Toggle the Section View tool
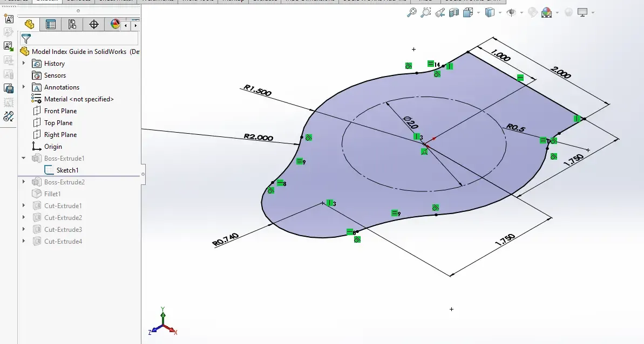This screenshot has width=644, height=344. (x=454, y=13)
